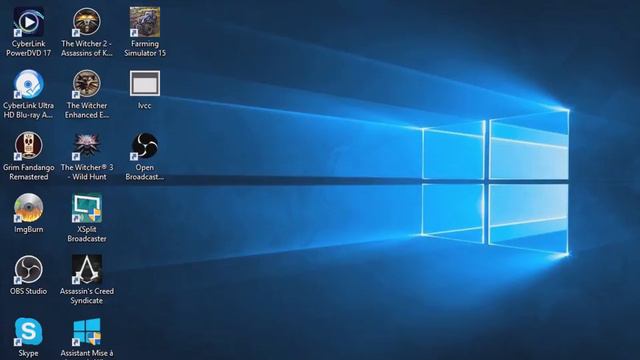Click the 'Farming Simulator 15' label text
Viewport: 640px width, 360px height.
click(145, 48)
